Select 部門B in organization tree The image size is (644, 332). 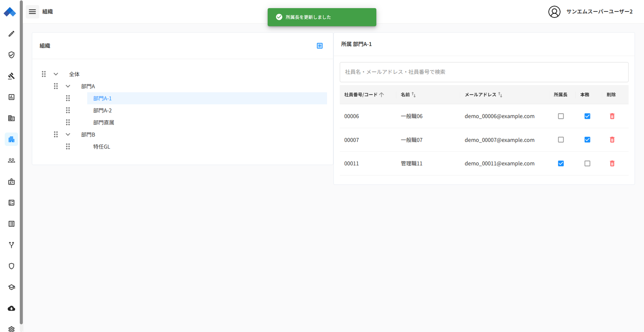point(88,134)
